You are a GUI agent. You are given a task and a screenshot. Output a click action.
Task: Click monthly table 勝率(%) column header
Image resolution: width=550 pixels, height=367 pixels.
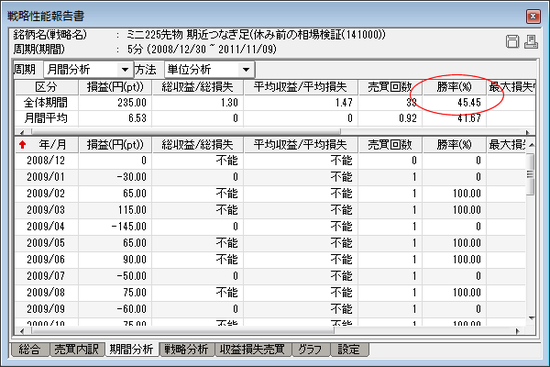pos(454,145)
